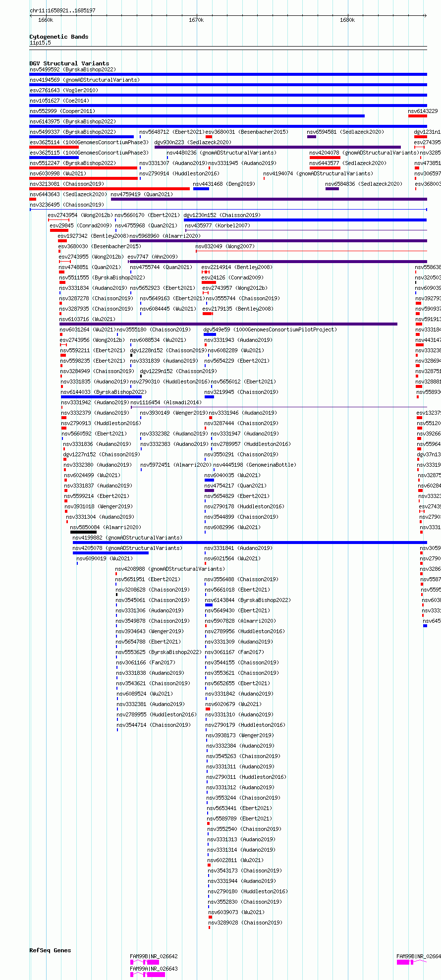The height and width of the screenshot is (980, 441).
Task: Click the esv3680031 (Besenbacher2015) label
Action: click(x=247, y=132)
